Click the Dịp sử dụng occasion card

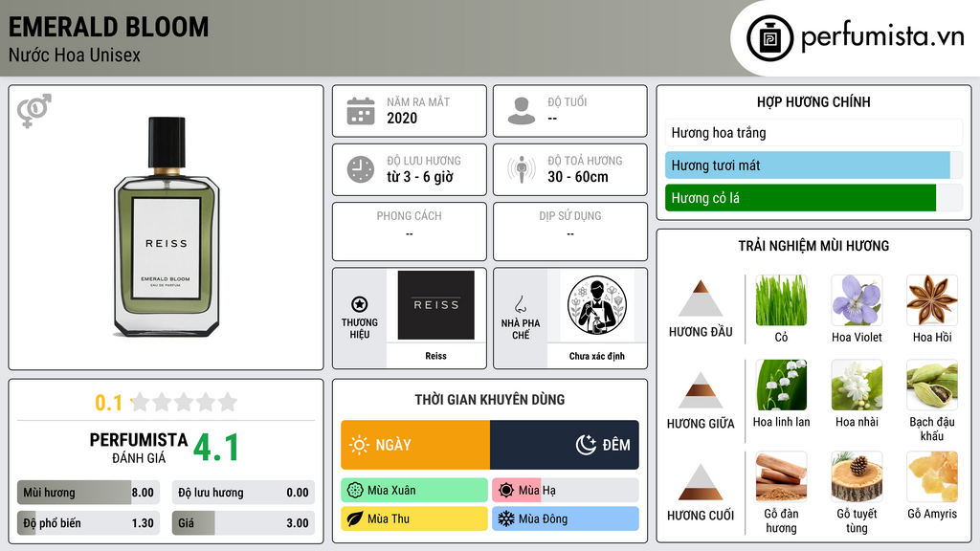point(570,231)
